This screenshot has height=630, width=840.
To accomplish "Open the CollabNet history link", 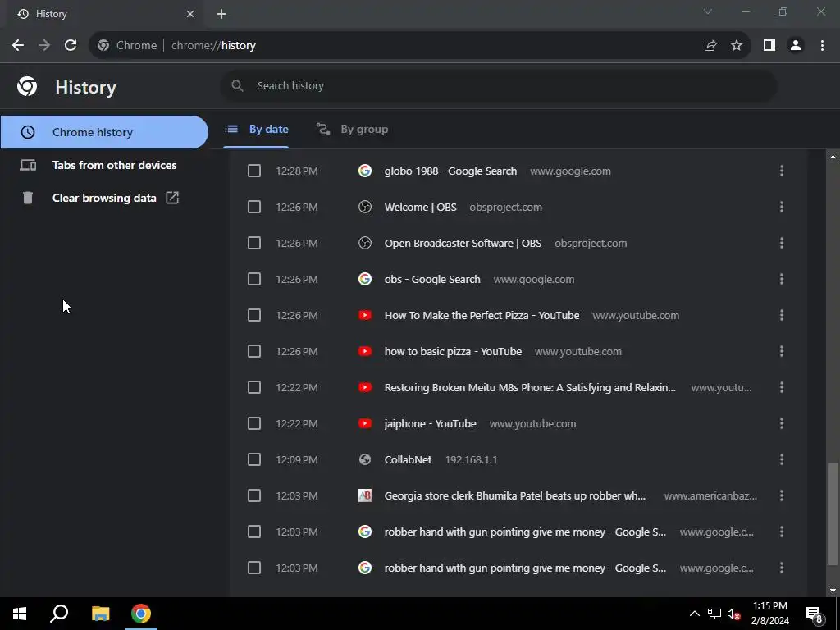I will pyautogui.click(x=408, y=459).
